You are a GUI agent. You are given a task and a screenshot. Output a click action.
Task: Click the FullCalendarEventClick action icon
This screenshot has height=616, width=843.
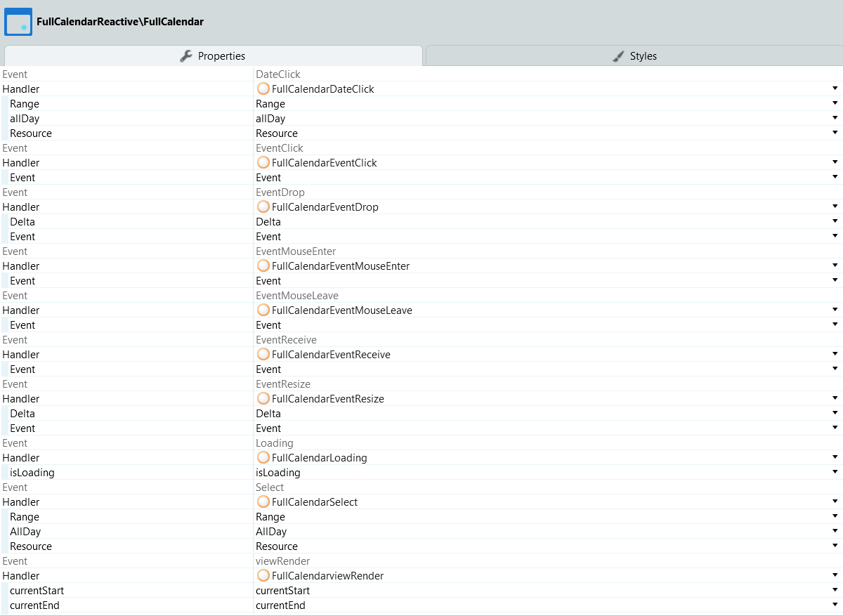[x=263, y=163]
